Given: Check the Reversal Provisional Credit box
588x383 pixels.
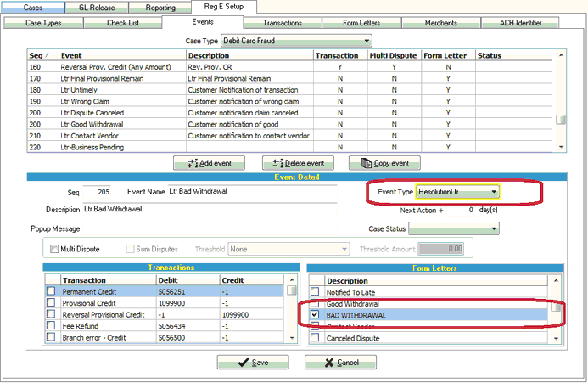Looking at the screenshot, I should (x=51, y=314).
